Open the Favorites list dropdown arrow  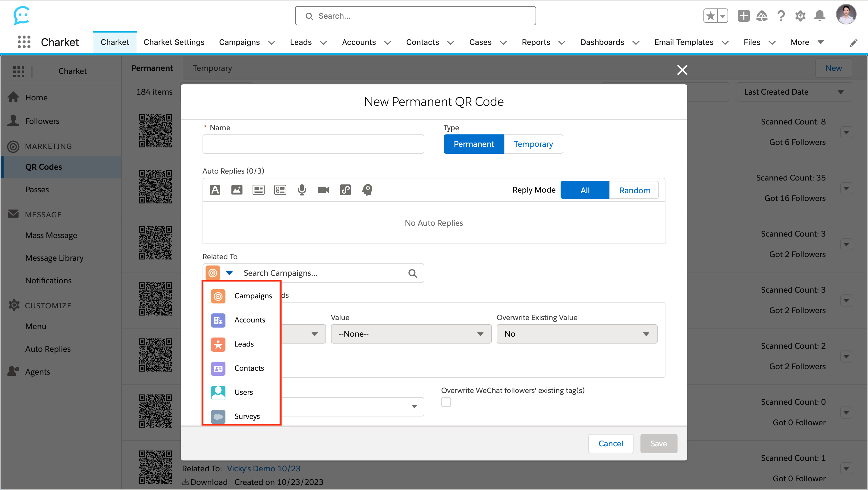click(722, 16)
